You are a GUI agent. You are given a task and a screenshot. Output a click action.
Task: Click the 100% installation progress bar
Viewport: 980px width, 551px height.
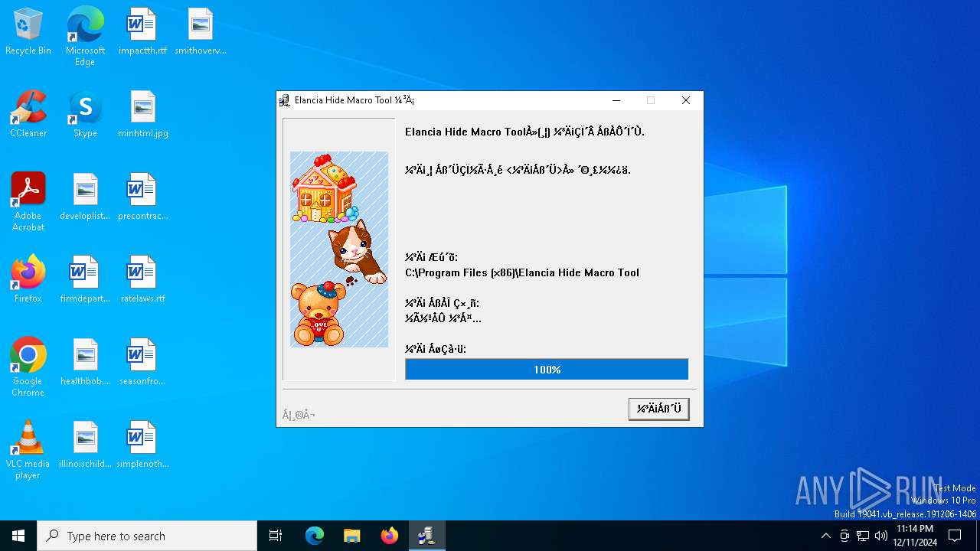tap(547, 370)
